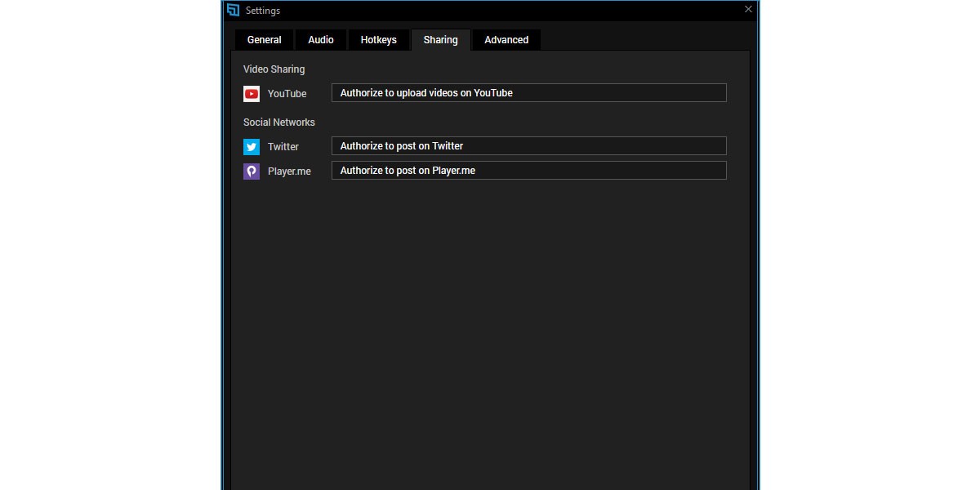Click the YouTube label text
Viewport: 980px width, 490px height.
(x=287, y=93)
